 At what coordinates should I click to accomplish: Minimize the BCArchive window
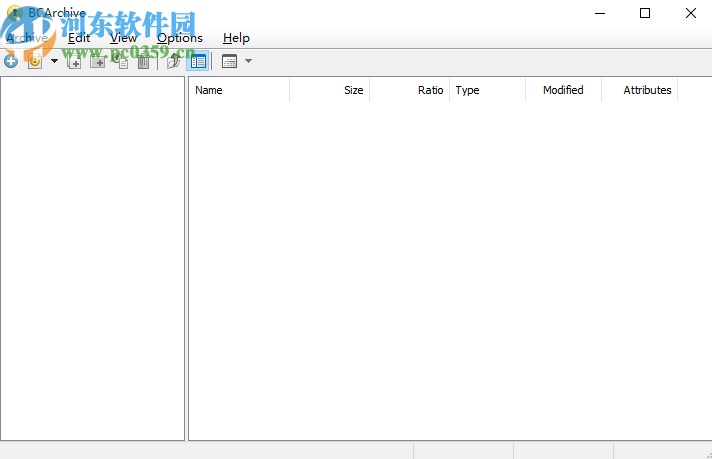600,13
